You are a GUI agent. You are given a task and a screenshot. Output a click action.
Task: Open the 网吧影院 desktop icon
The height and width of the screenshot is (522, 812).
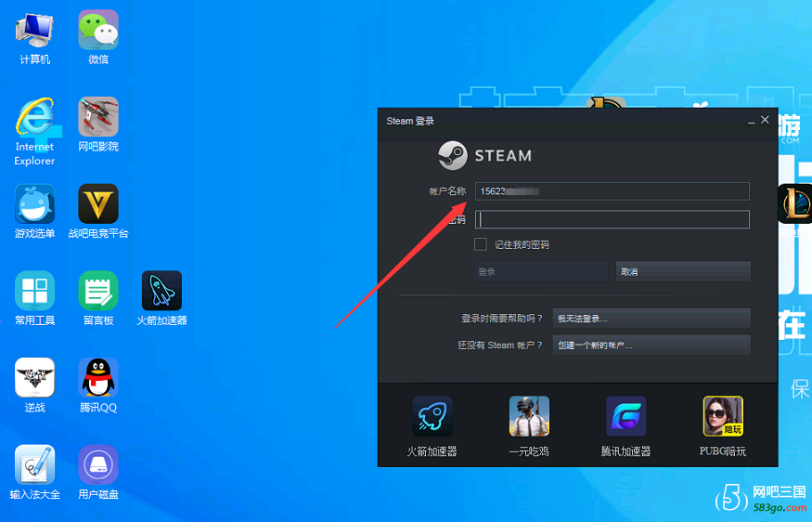coord(98,117)
